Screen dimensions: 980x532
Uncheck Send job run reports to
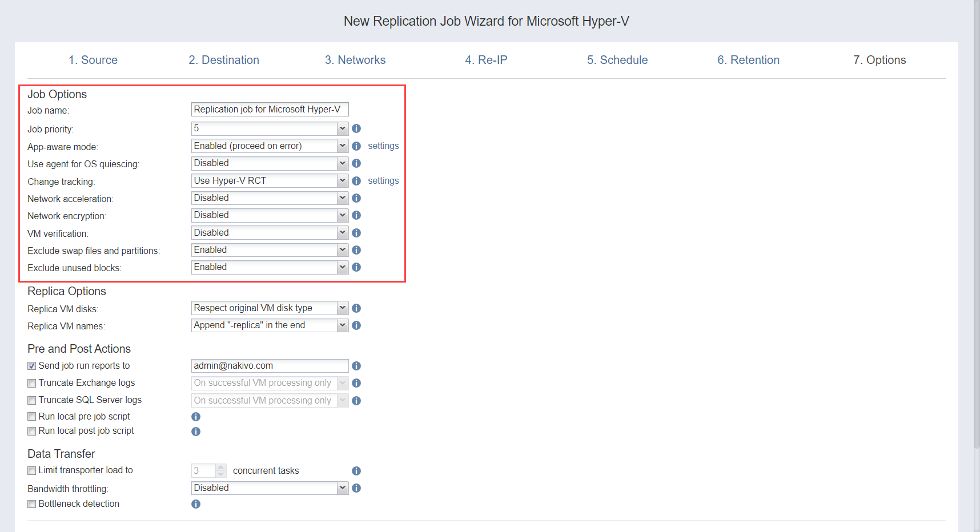pyautogui.click(x=32, y=366)
